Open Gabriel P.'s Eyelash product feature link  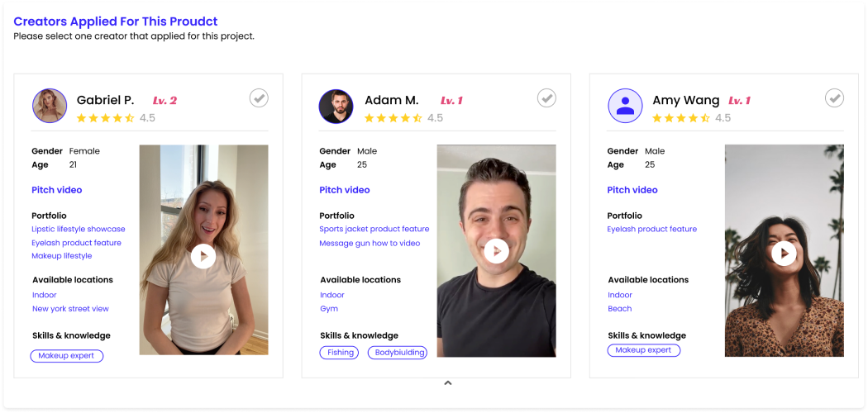(76, 243)
